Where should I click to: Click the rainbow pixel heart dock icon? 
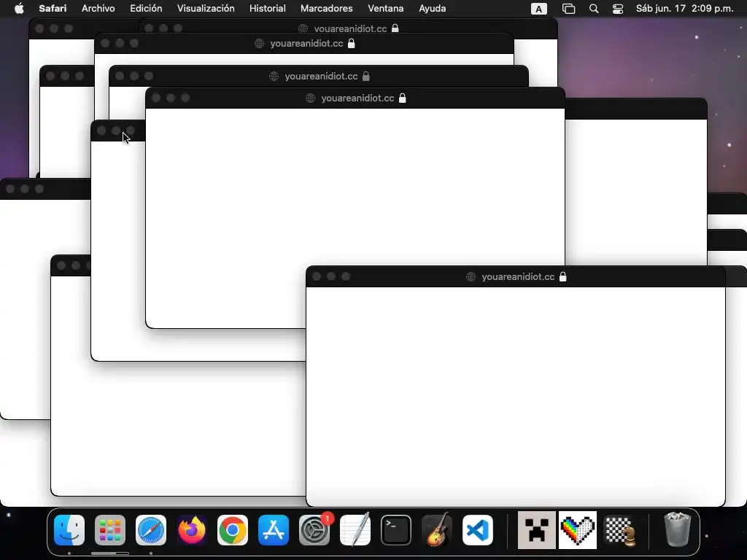pos(578,530)
